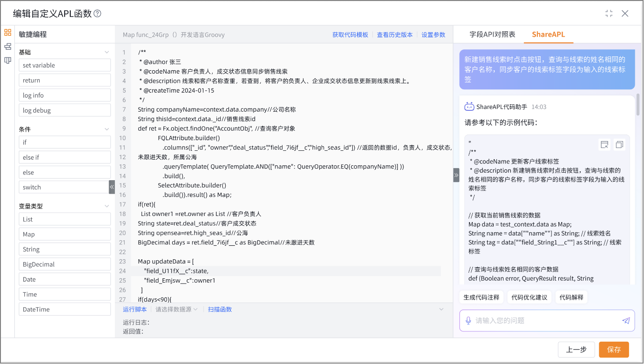Screen dimensions: 644x364
Task: Click the exit fullscreen icon
Action: [x=609, y=13]
